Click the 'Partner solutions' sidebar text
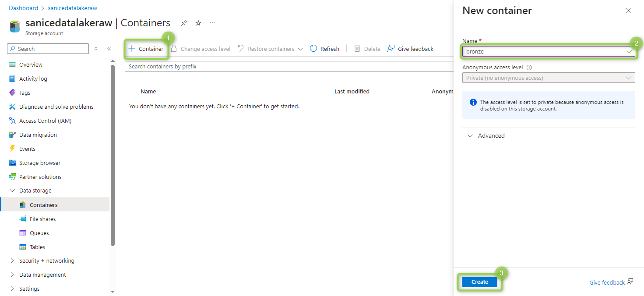This screenshot has height=296, width=644. tap(40, 177)
